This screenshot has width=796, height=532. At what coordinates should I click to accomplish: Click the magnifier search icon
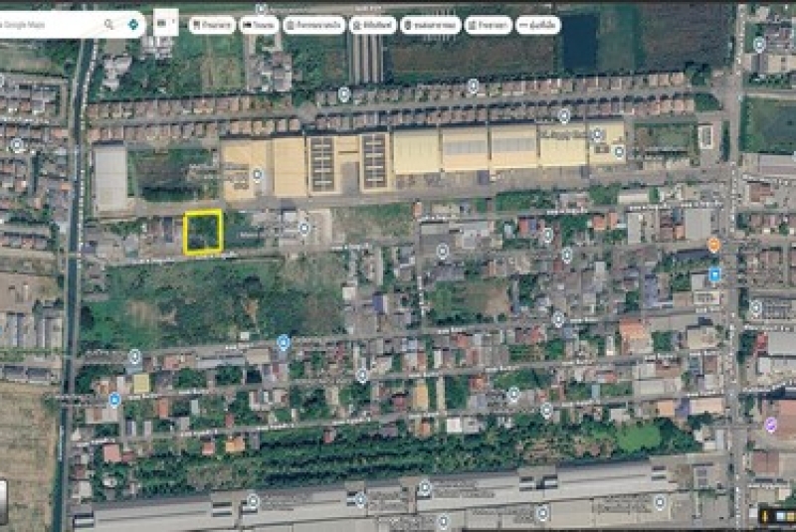click(x=108, y=24)
